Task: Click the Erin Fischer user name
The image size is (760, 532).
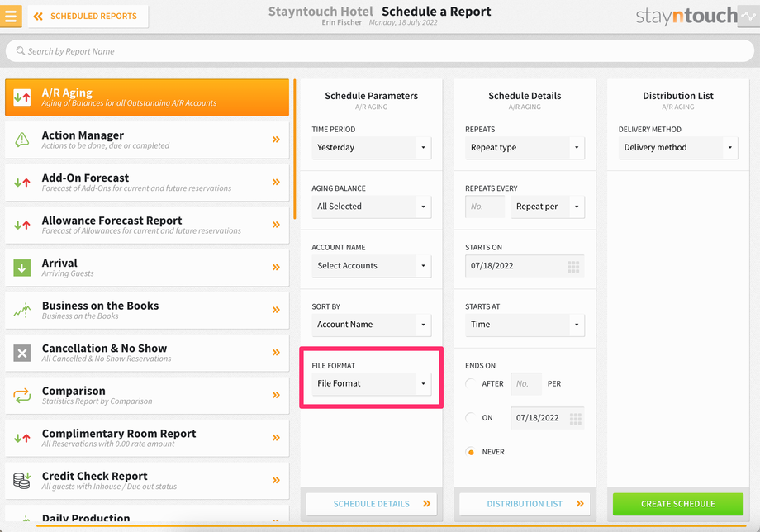Action: pos(342,22)
